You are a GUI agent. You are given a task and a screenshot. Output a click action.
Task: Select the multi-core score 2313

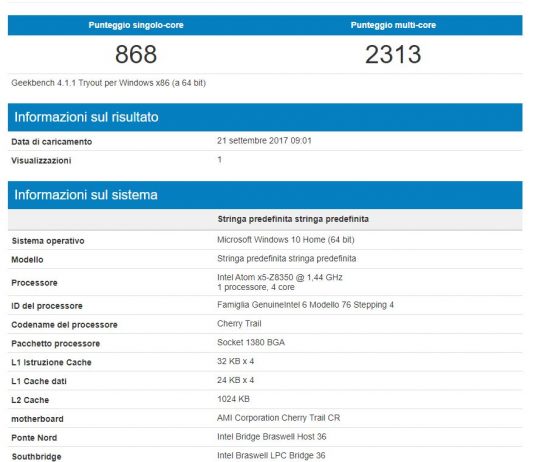pyautogui.click(x=393, y=54)
